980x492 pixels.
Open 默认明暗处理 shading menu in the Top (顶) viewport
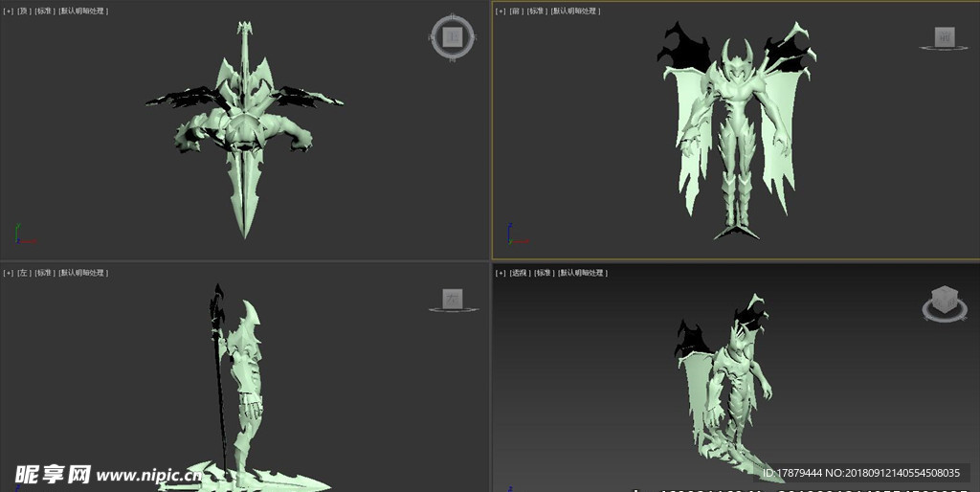84,11
